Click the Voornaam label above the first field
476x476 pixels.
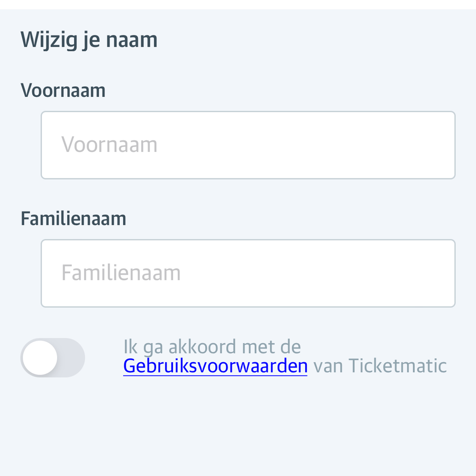pos(63,90)
